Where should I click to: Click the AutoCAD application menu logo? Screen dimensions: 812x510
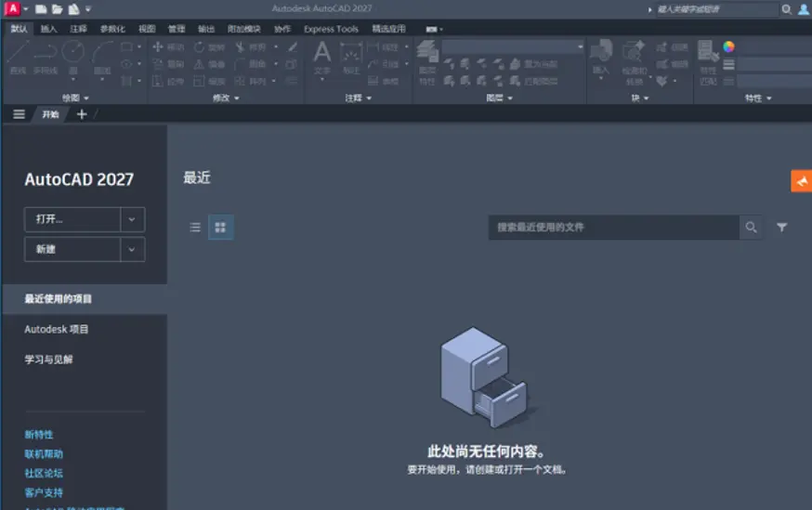(12, 8)
